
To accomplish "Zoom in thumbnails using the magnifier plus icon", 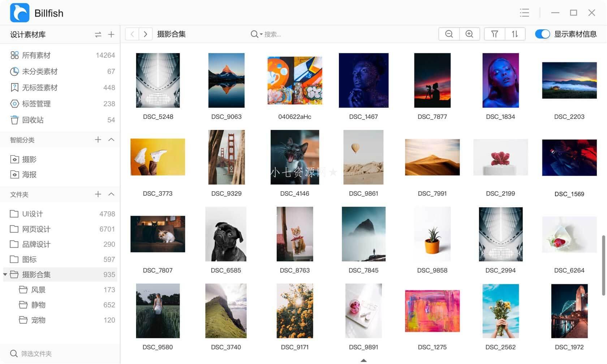I will click(469, 34).
